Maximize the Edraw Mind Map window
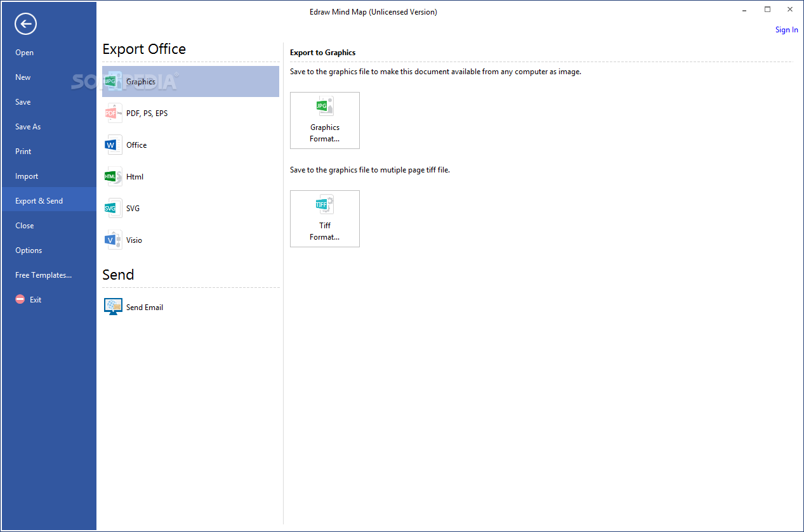Image resolution: width=804 pixels, height=532 pixels. 767,10
